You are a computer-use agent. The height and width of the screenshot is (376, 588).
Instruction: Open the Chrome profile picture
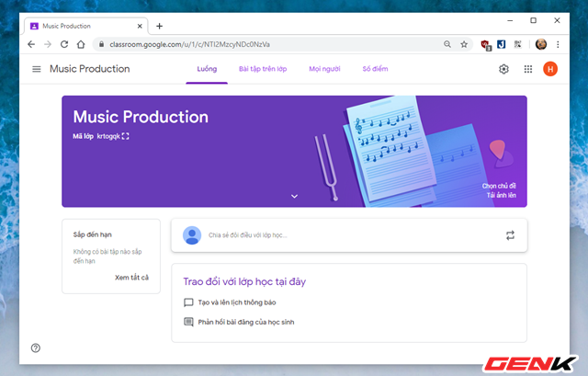tap(541, 44)
